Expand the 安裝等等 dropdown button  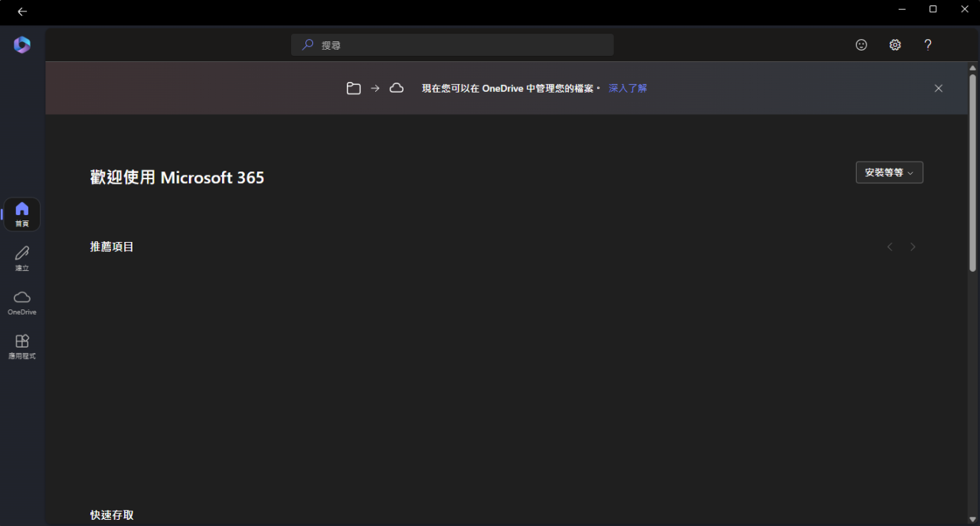tap(890, 172)
